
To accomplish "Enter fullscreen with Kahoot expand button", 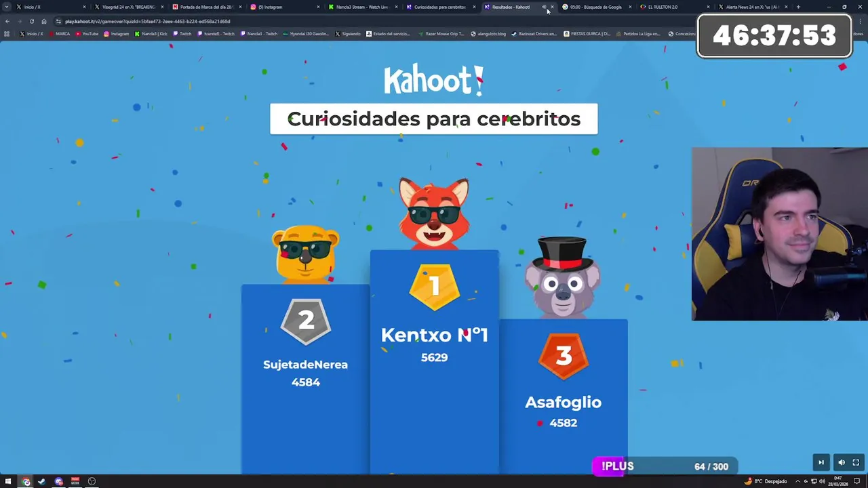I will click(x=856, y=462).
